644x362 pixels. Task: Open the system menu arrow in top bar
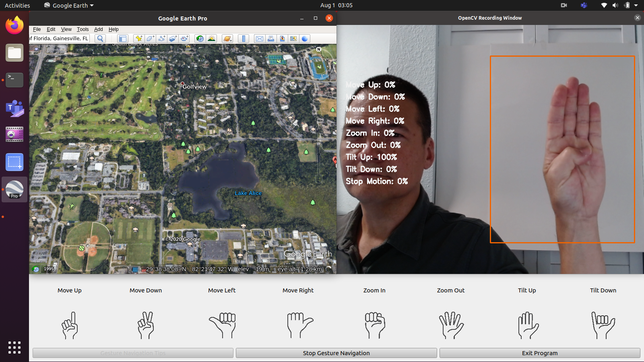[x=636, y=5]
